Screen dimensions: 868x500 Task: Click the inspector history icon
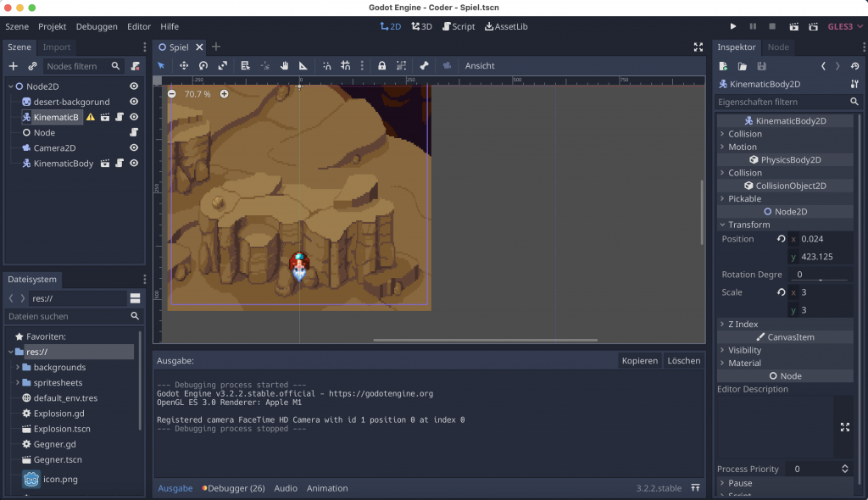pos(854,66)
